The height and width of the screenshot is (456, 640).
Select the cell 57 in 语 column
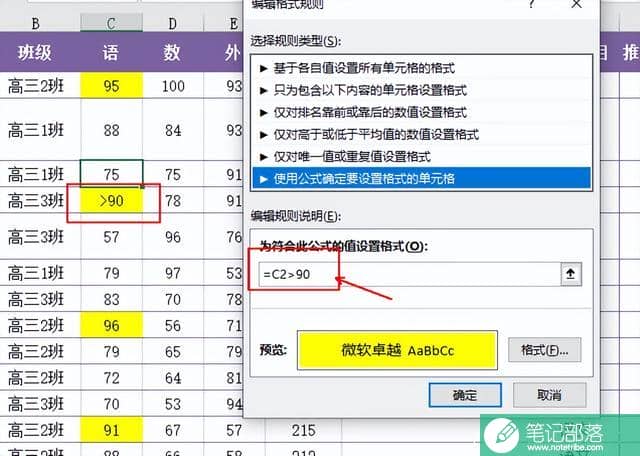point(111,237)
